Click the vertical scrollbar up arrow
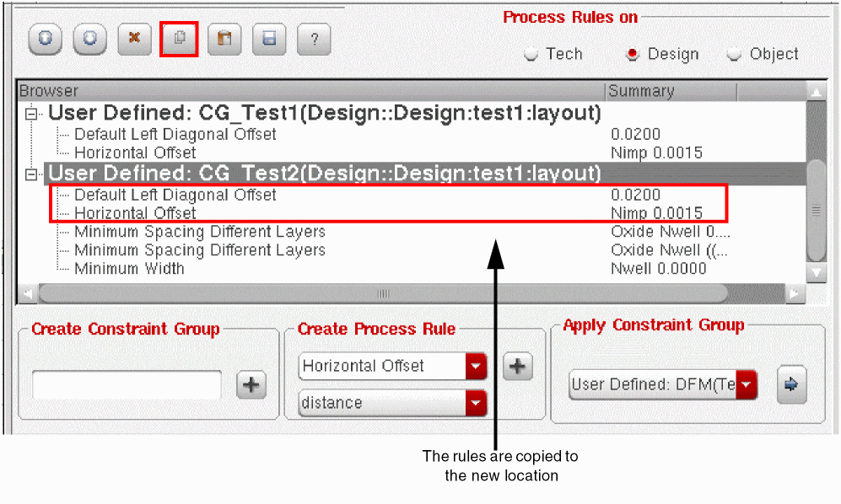Screen dimensions: 841x504 (x=817, y=92)
